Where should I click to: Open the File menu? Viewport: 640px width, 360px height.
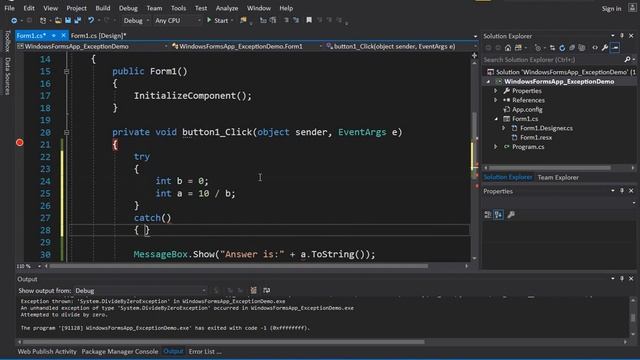point(9,8)
